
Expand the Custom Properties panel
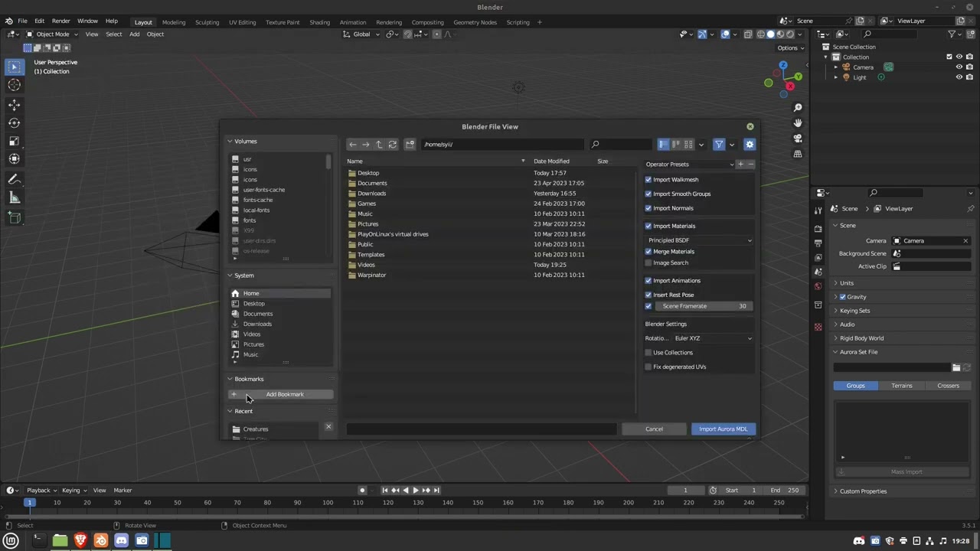coord(863,491)
